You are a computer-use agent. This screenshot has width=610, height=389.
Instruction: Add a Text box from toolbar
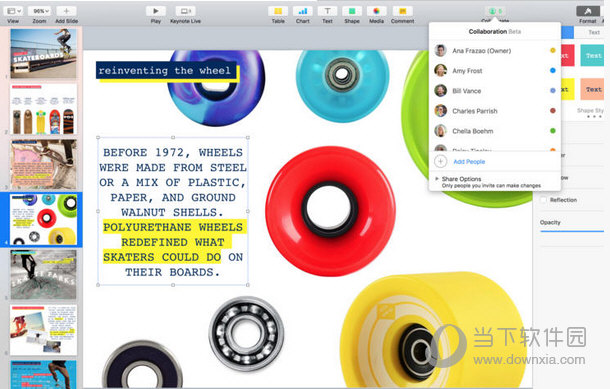(x=327, y=11)
